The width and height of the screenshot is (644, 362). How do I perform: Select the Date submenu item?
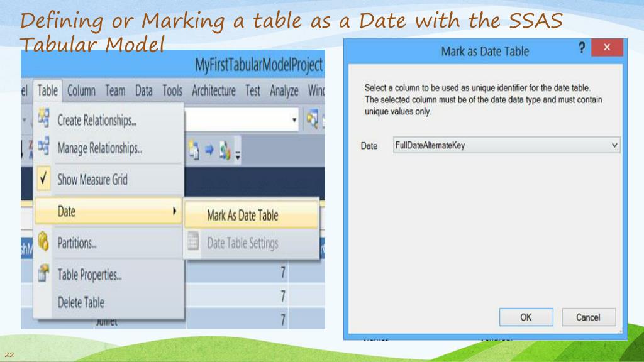click(x=109, y=211)
